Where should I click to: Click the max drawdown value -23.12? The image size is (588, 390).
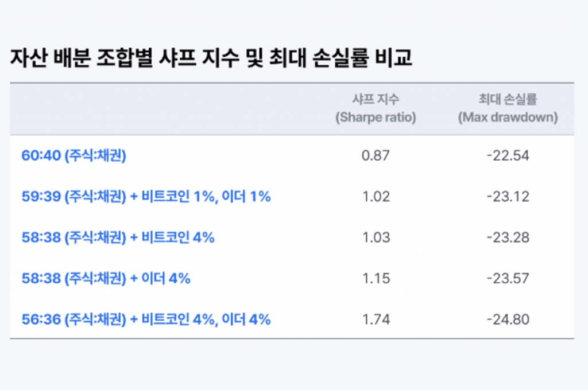pyautogui.click(x=508, y=196)
